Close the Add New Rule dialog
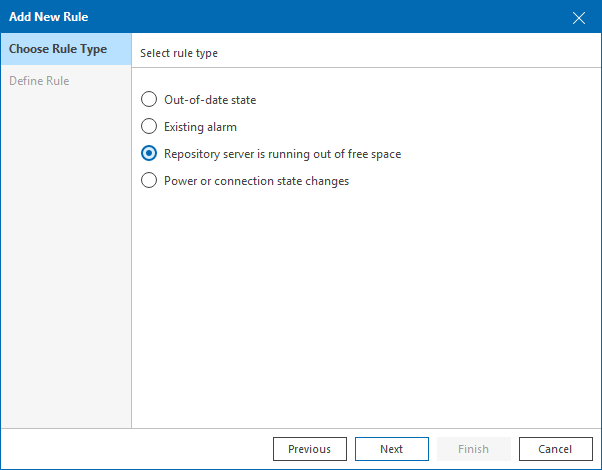The width and height of the screenshot is (602, 470). pyautogui.click(x=579, y=17)
